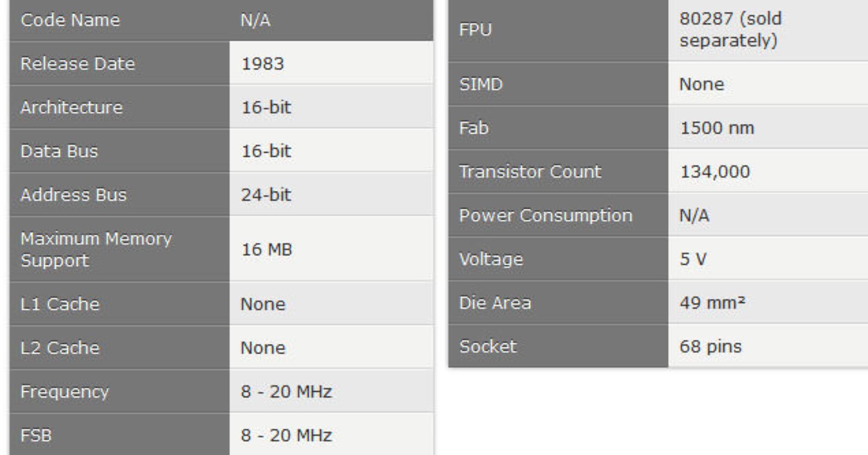This screenshot has width=868, height=455.
Task: Select the 1983 release date value
Action: (263, 64)
